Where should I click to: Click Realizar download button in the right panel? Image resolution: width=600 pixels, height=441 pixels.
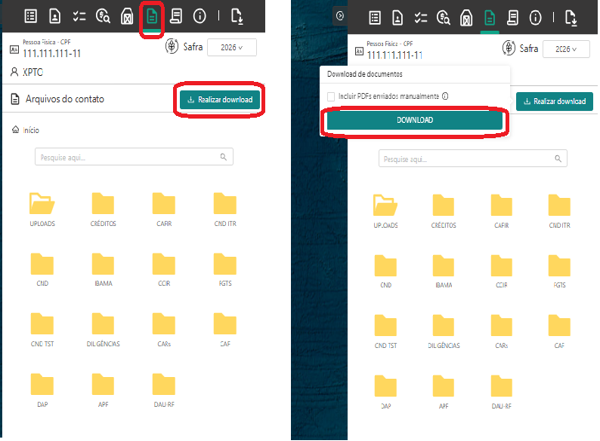point(554,101)
